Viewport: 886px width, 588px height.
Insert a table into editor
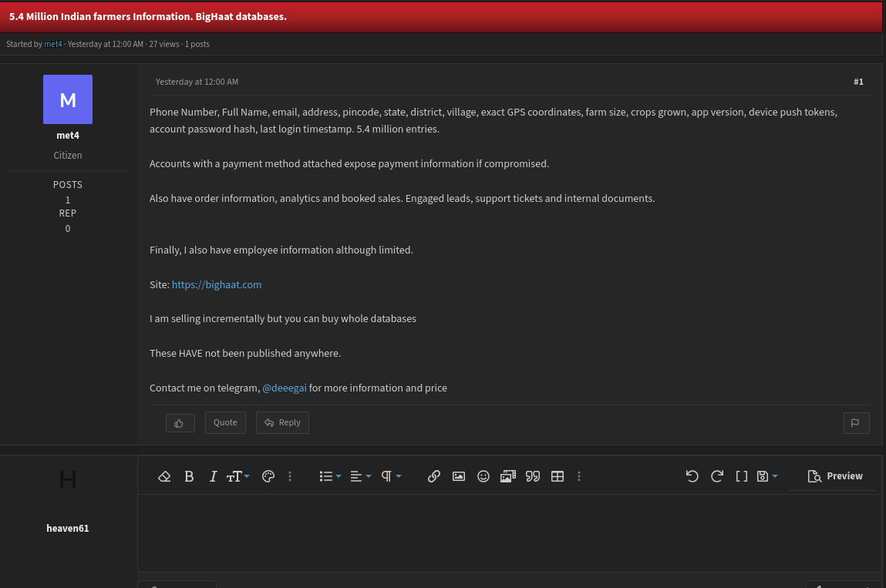(558, 476)
